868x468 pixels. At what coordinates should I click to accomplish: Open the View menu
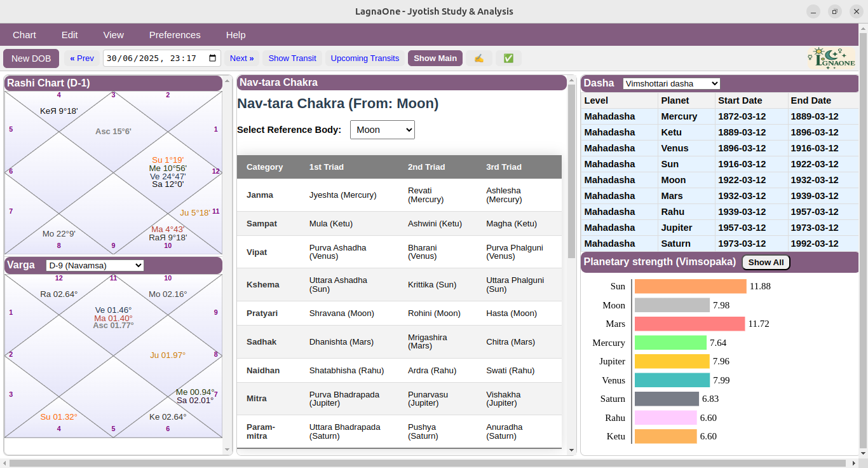coord(114,35)
